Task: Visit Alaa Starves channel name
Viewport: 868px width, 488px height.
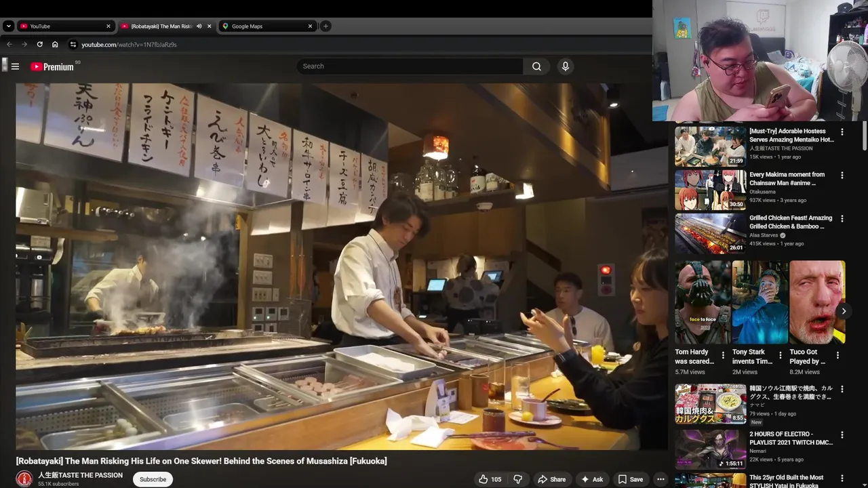Action: pos(764,235)
